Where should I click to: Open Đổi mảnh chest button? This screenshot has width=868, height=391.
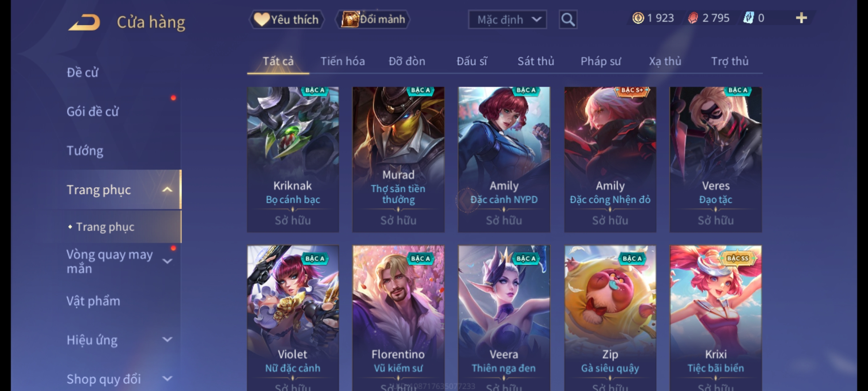click(x=373, y=20)
